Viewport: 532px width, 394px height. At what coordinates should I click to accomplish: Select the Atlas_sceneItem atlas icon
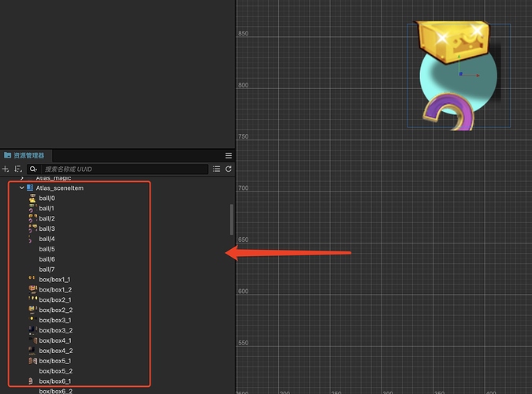(30, 188)
